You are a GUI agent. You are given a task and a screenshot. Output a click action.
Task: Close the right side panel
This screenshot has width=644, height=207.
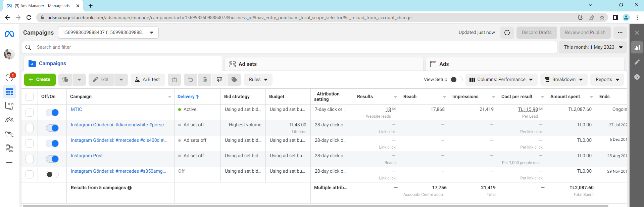tap(637, 33)
